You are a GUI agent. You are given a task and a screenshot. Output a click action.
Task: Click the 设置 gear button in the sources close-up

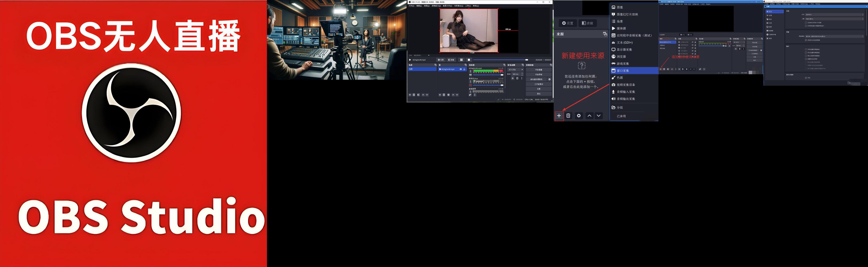point(567,23)
